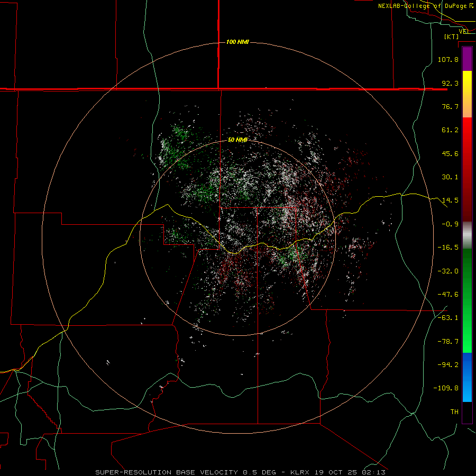The image size is (476, 476).
Task: Click the 76.7 value on the velocity scale
Action: pos(450,106)
